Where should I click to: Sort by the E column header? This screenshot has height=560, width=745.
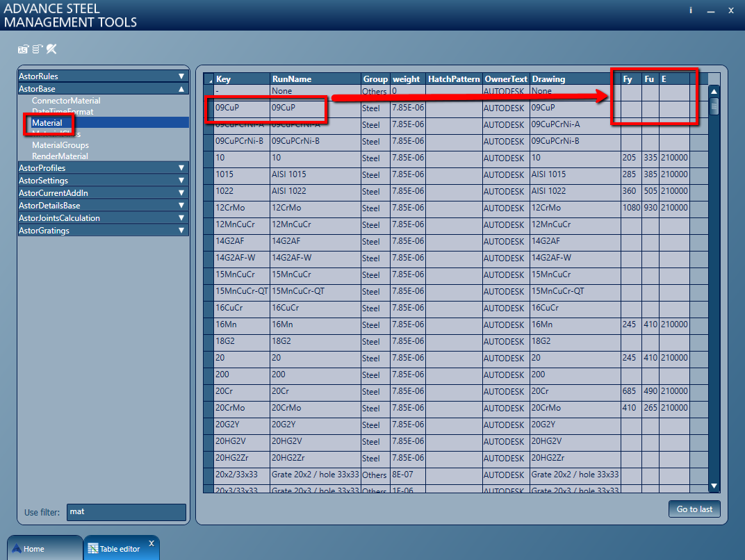click(674, 79)
